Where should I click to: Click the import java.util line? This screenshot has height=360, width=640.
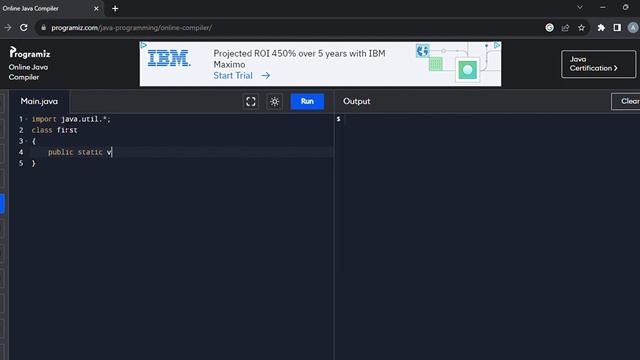pyautogui.click(x=71, y=119)
